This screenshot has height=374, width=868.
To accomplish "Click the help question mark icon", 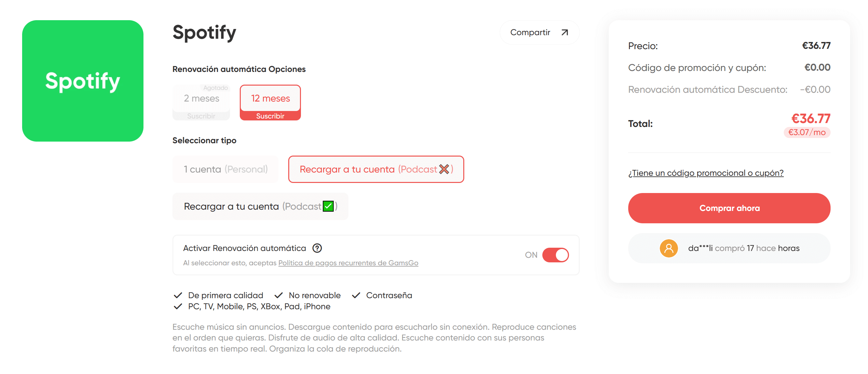I will 317,248.
